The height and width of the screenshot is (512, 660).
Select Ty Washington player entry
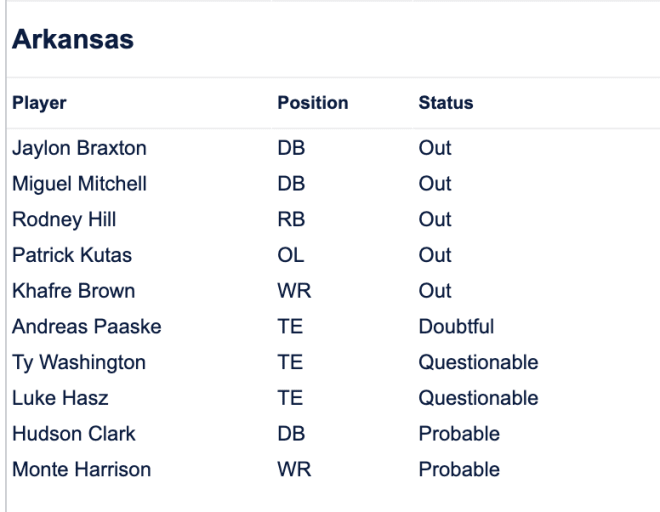(x=79, y=363)
